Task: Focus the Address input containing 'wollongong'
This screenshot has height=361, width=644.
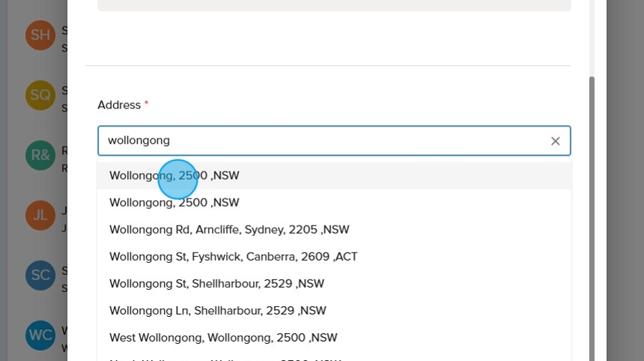Action: coord(322,141)
